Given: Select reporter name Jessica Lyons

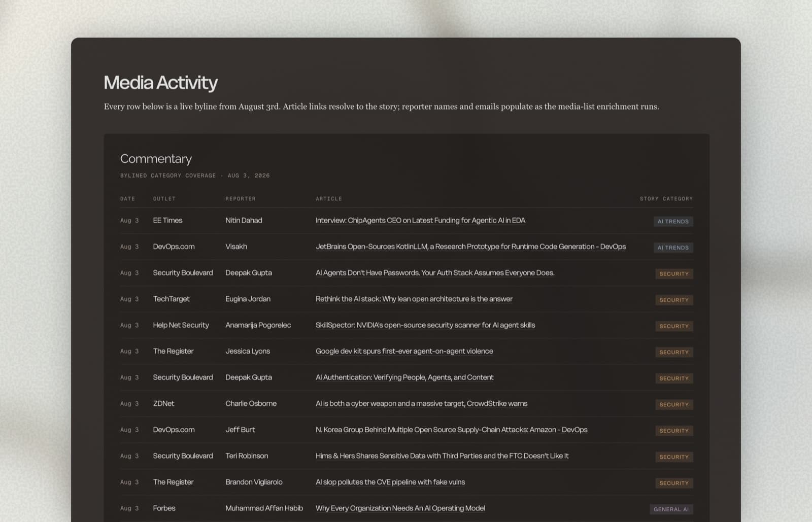Looking at the screenshot, I should pos(248,352).
